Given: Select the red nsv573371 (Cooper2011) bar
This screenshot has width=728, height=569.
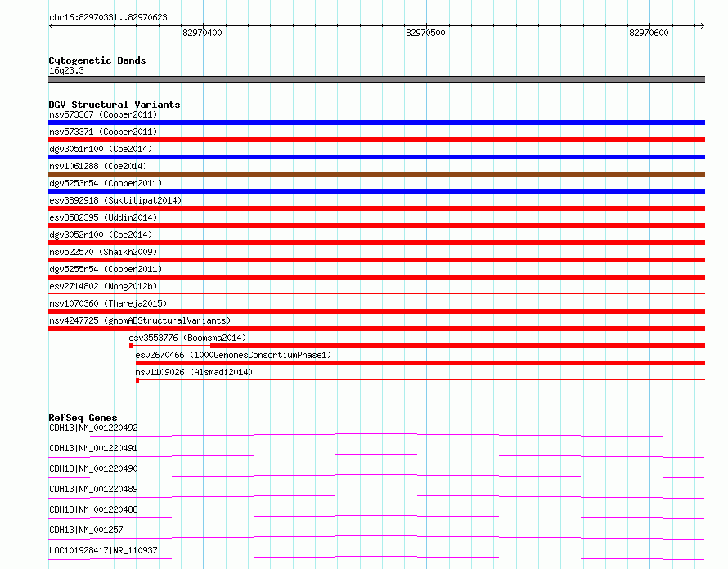Looking at the screenshot, I should click(376, 140).
